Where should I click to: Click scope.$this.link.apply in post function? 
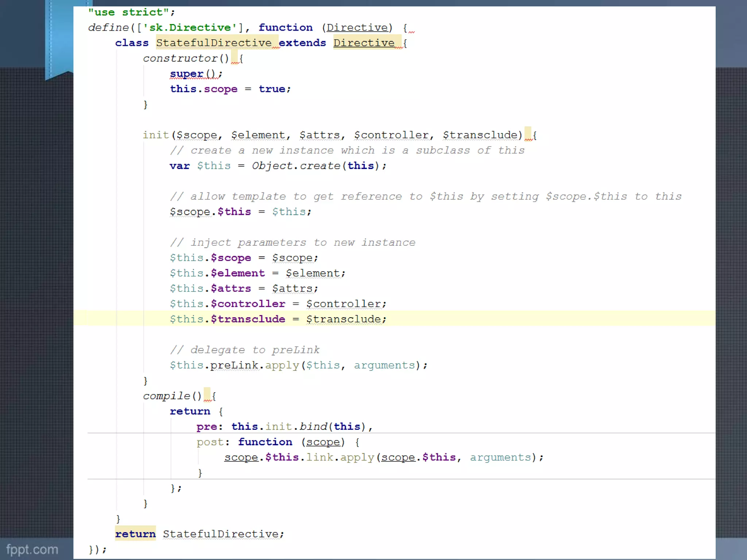click(299, 458)
